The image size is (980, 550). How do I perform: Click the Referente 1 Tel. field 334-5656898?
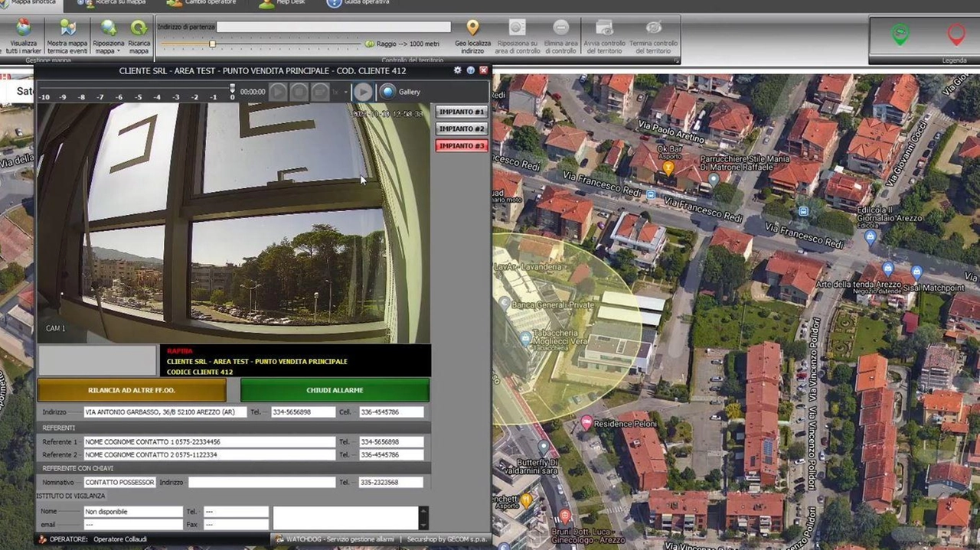pyautogui.click(x=391, y=441)
